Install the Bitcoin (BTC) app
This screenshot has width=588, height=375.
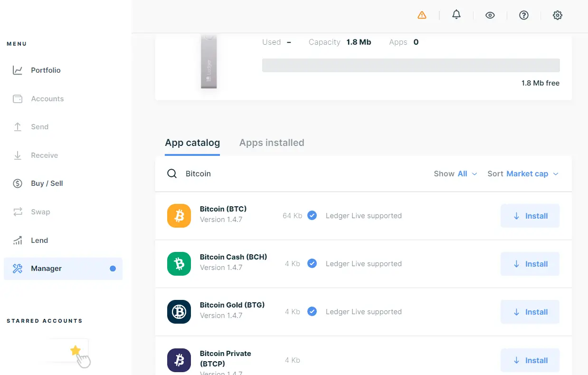click(x=530, y=216)
